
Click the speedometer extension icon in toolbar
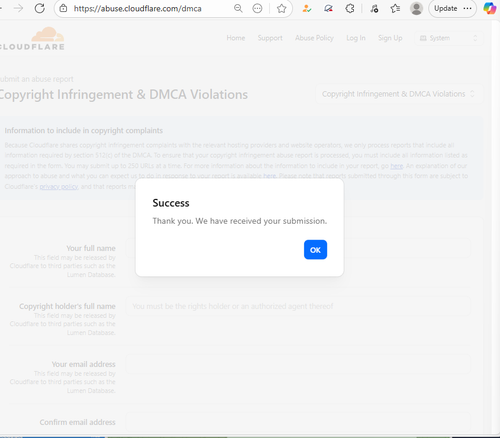pos(328,9)
